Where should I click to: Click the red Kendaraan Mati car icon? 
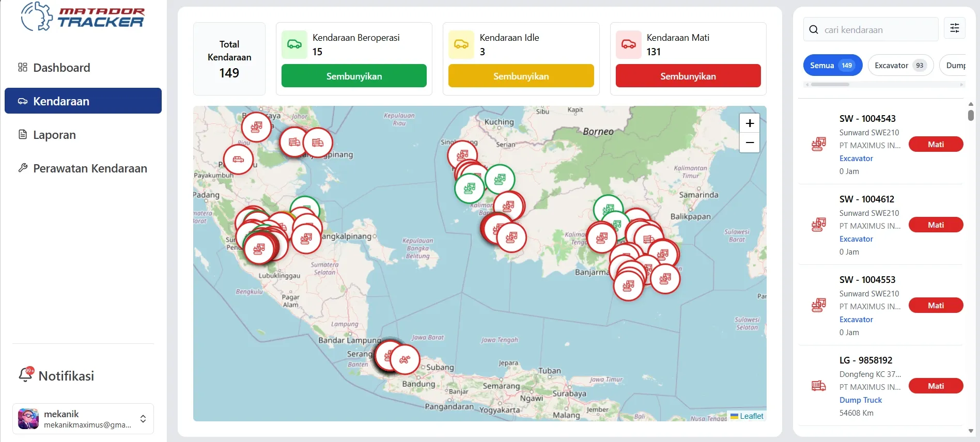(x=629, y=44)
